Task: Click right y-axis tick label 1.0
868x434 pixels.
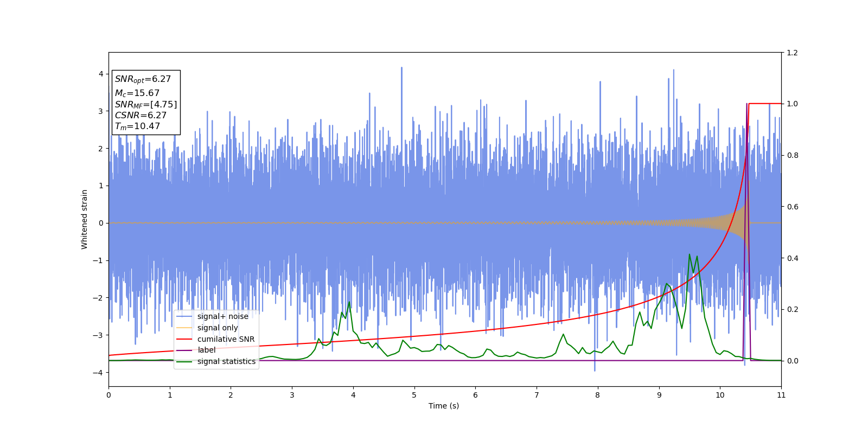Action: [792, 104]
